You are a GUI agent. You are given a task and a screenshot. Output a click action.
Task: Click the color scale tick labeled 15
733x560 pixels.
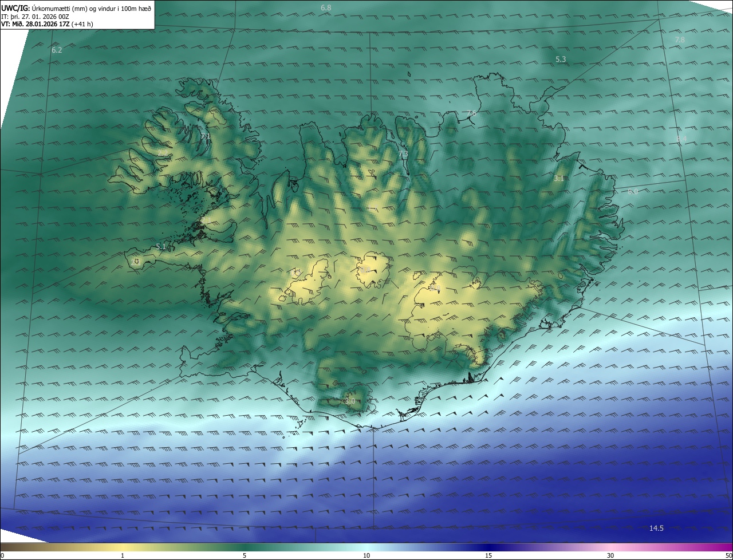pyautogui.click(x=488, y=555)
